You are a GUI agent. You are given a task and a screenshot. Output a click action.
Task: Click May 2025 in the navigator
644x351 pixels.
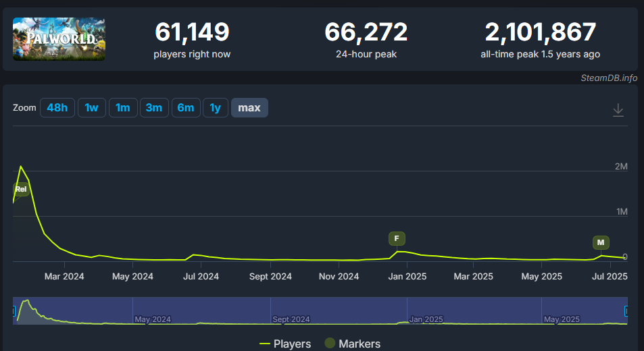coord(562,319)
